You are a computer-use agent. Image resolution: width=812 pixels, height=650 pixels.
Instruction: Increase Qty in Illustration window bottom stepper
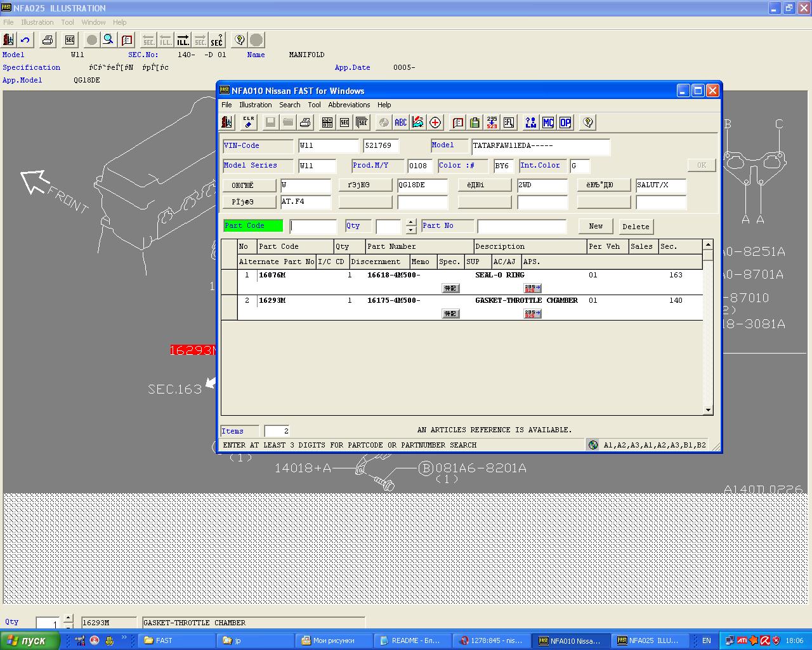click(68, 618)
